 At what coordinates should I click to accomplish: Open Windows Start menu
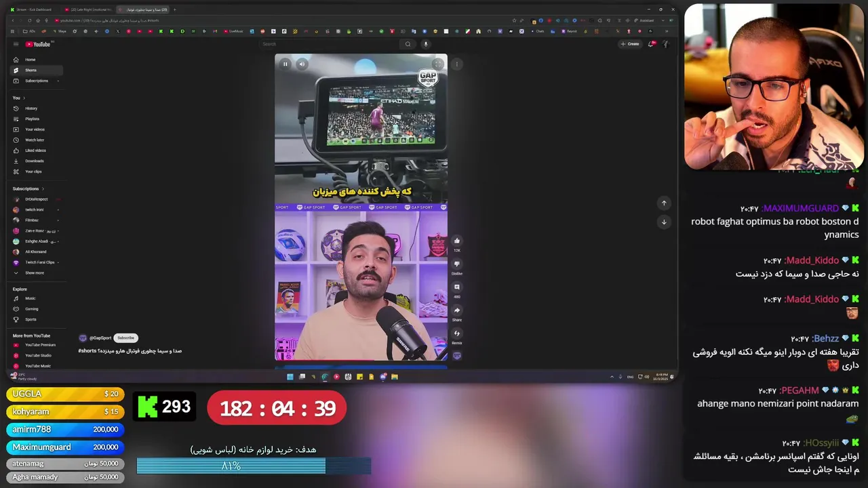[290, 377]
